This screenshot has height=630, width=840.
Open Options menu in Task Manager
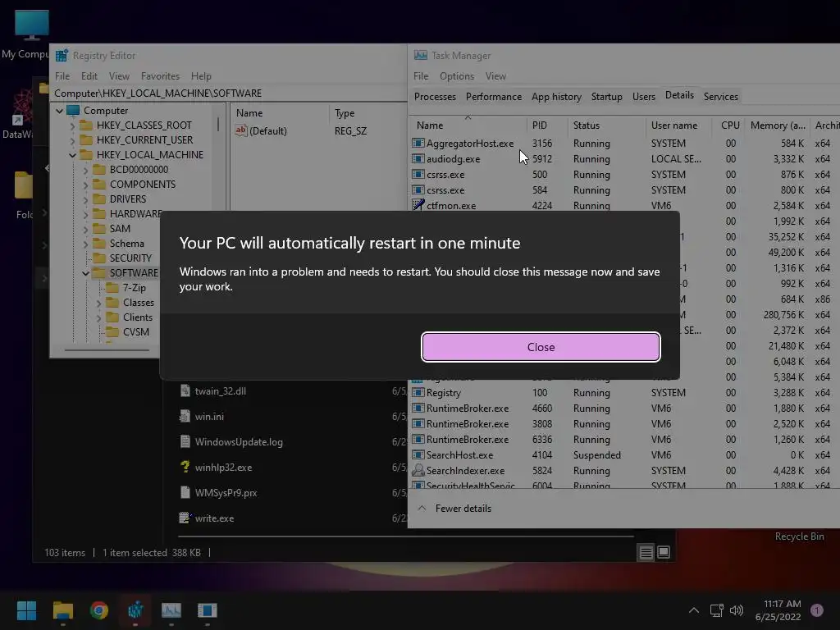pyautogui.click(x=456, y=76)
